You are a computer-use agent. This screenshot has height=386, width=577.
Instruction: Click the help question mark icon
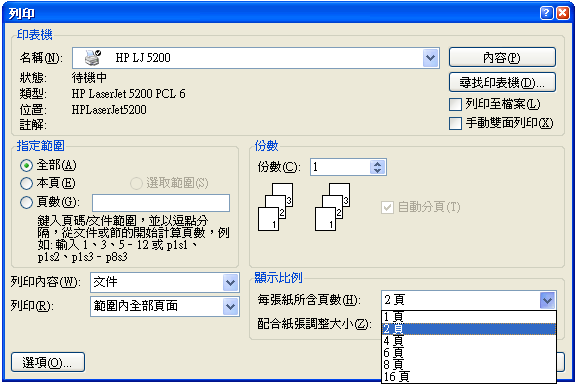[546, 13]
